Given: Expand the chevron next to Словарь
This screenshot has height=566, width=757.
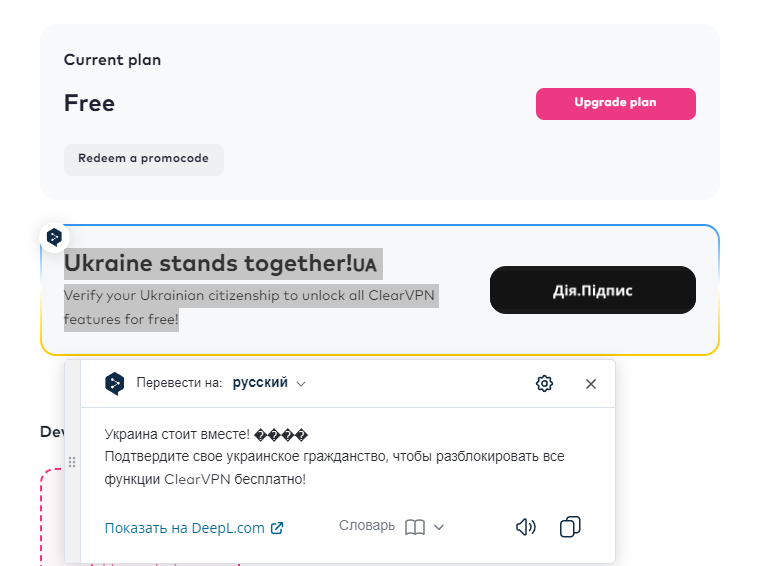Looking at the screenshot, I should tap(439, 527).
